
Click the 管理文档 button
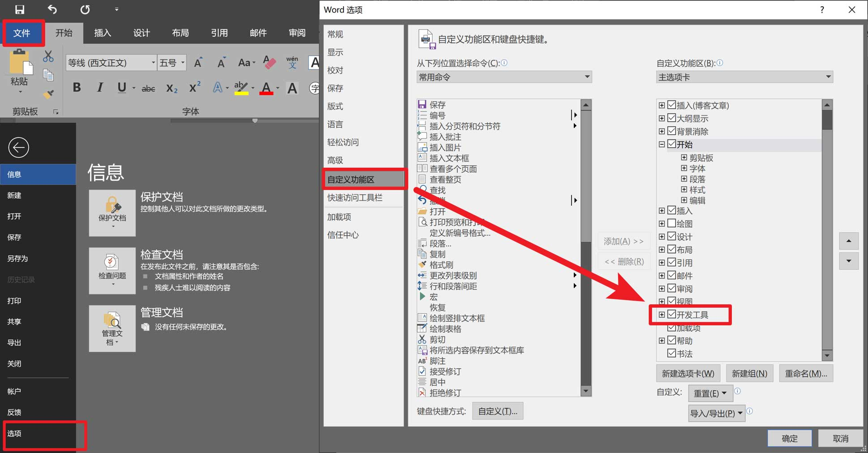click(x=112, y=328)
